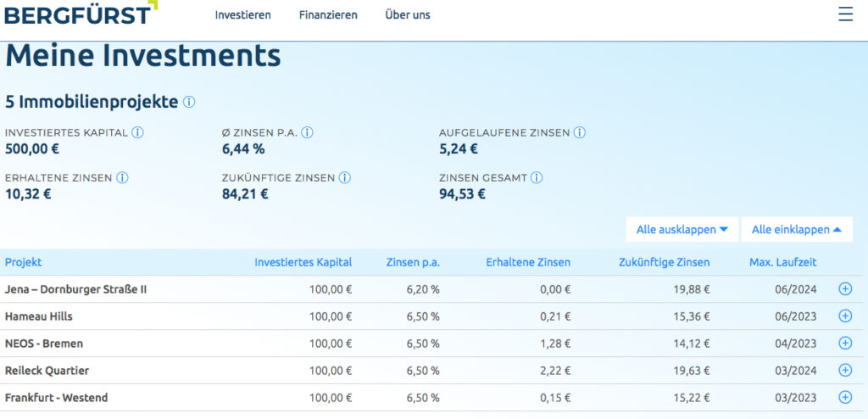Viewport: 868px width, 419px height.
Task: Select project name Frankfurt - Westend
Action: pyautogui.click(x=57, y=398)
